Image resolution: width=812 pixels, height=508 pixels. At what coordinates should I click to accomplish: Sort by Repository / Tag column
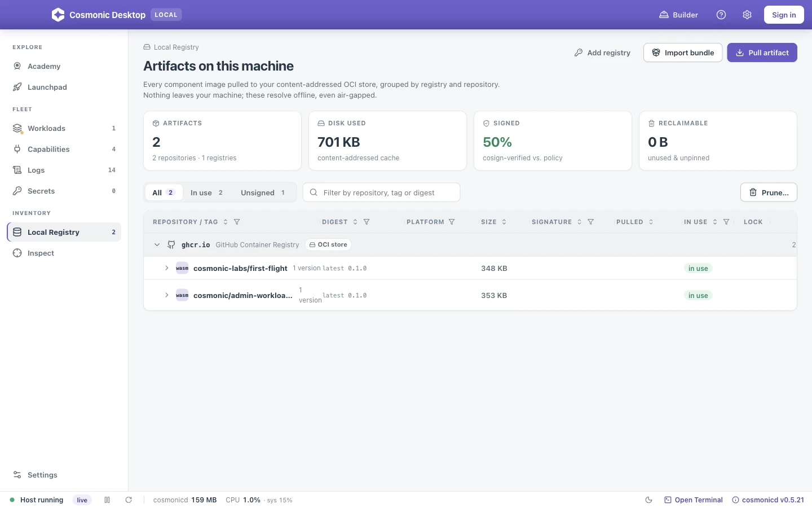tap(226, 222)
